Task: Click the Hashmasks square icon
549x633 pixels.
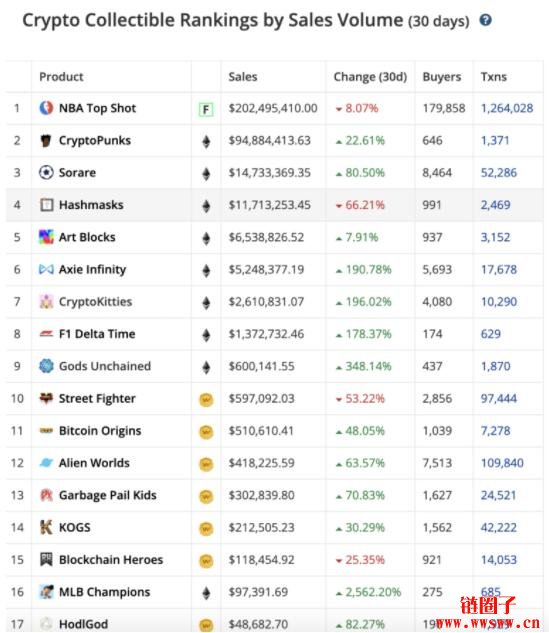Action: [x=46, y=205]
